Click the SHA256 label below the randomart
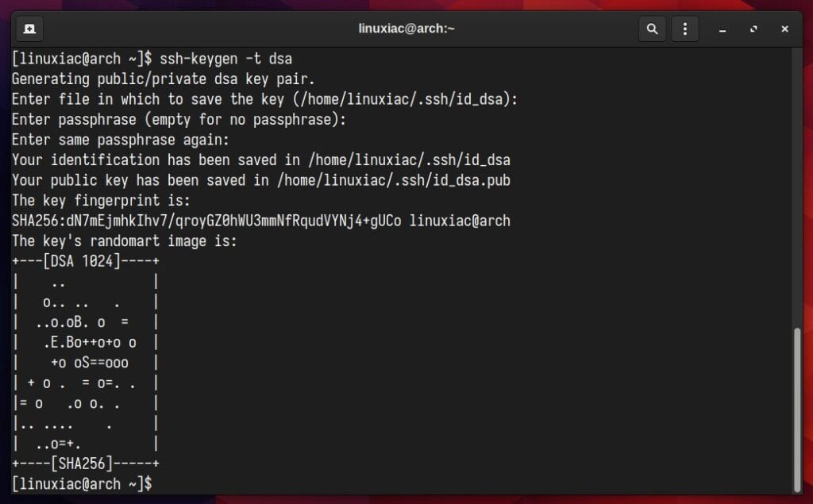The width and height of the screenshot is (813, 504). (x=83, y=464)
